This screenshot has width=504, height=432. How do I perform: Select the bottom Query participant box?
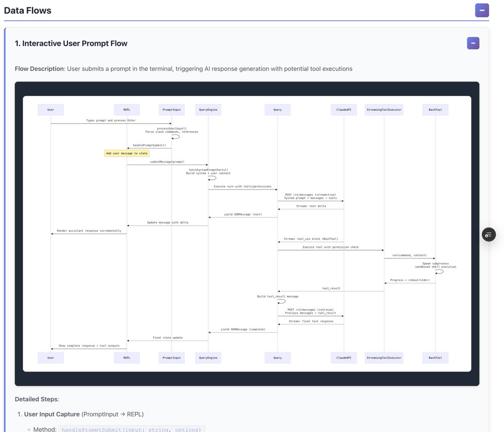coord(278,358)
